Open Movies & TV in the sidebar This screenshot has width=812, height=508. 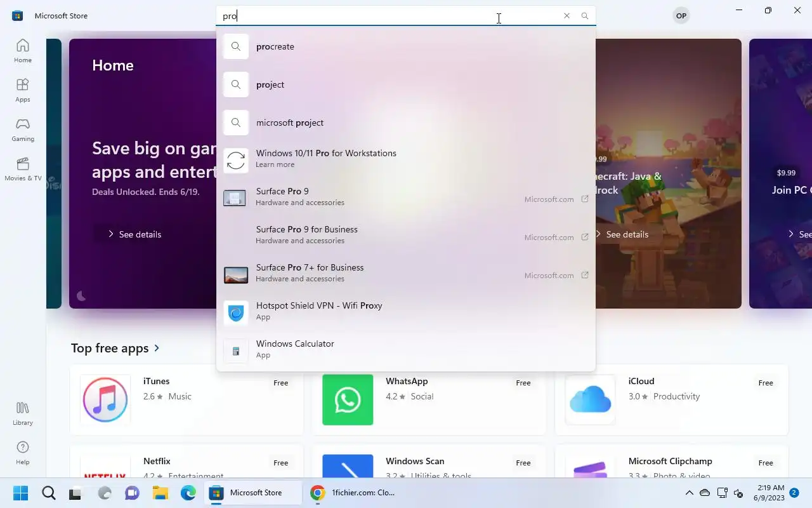pyautogui.click(x=23, y=169)
